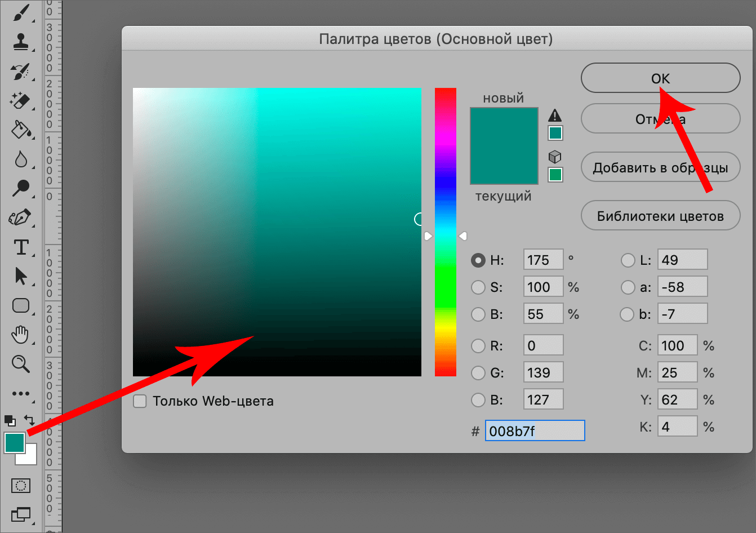Click the web-safe color cube icon

coord(555,157)
